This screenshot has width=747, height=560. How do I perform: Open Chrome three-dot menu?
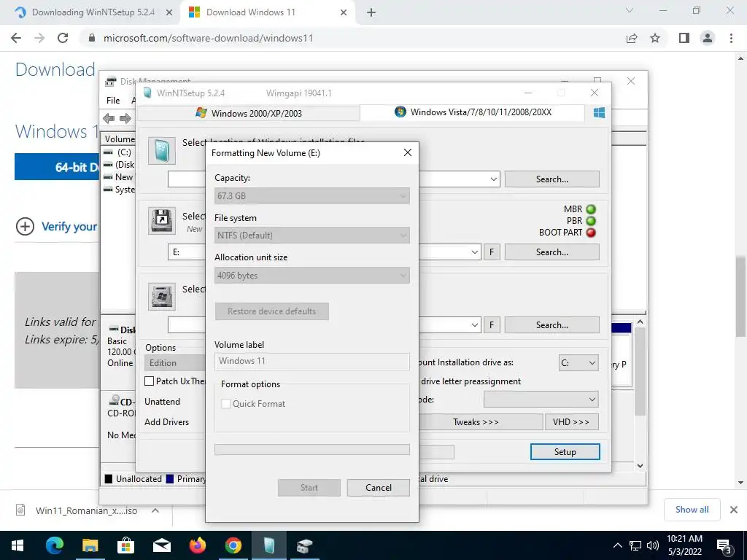731,38
